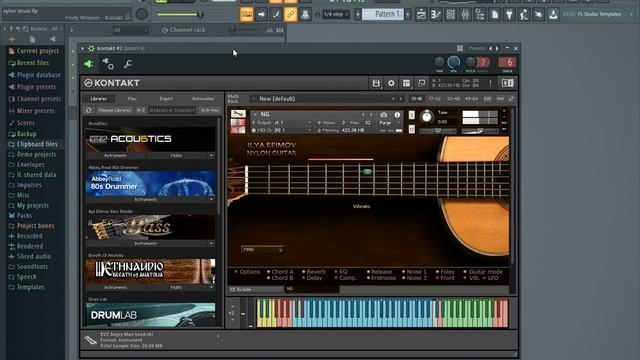The height and width of the screenshot is (360, 640).
Task: Open the 1/4 step snap dropdown
Action: coord(336,14)
